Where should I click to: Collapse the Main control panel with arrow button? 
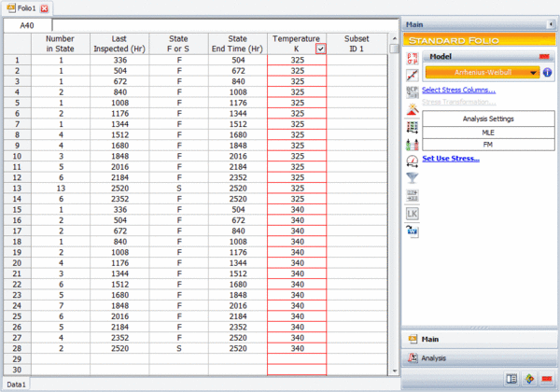pos(551,24)
